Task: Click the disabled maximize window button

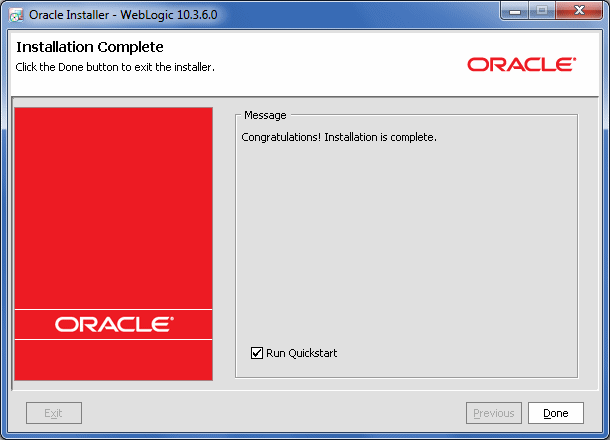Action: (x=542, y=11)
